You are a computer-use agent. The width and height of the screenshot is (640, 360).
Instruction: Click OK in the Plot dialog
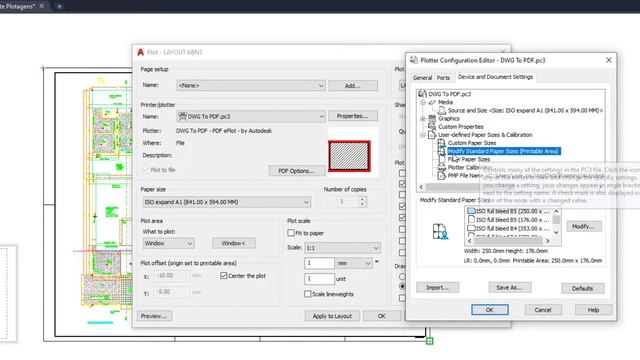[382, 316]
